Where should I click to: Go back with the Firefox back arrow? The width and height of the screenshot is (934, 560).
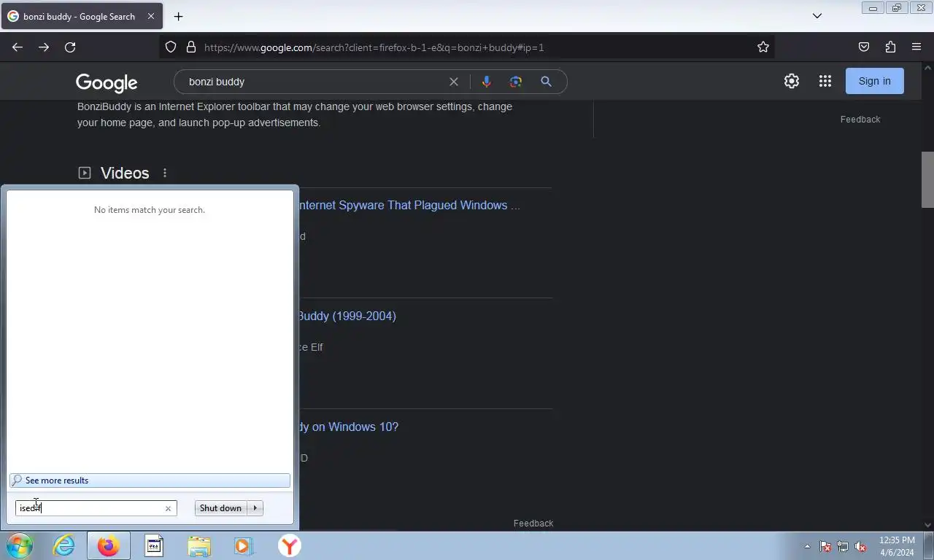tap(18, 47)
